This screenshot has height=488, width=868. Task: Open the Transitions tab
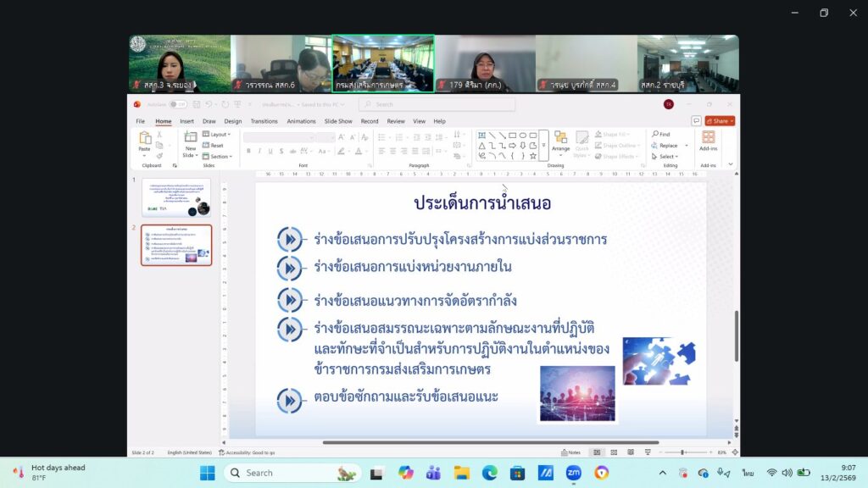point(264,121)
